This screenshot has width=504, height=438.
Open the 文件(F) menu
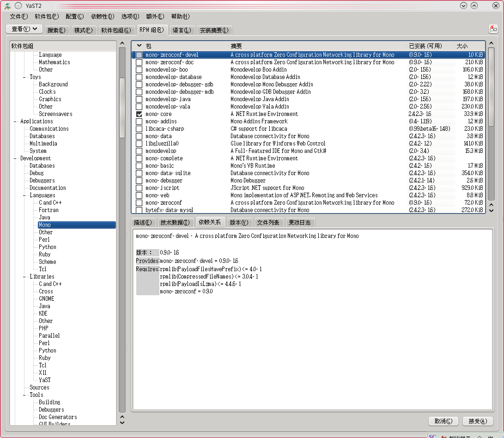(18, 16)
